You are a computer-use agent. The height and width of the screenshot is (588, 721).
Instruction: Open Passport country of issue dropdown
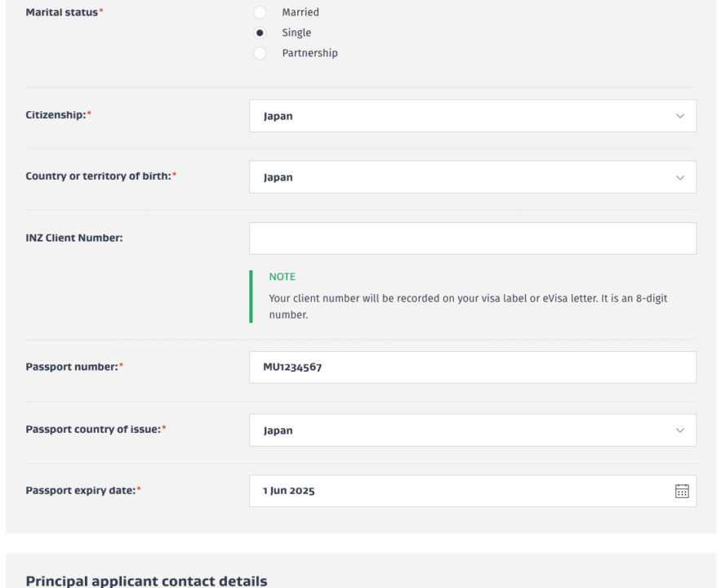click(472, 430)
